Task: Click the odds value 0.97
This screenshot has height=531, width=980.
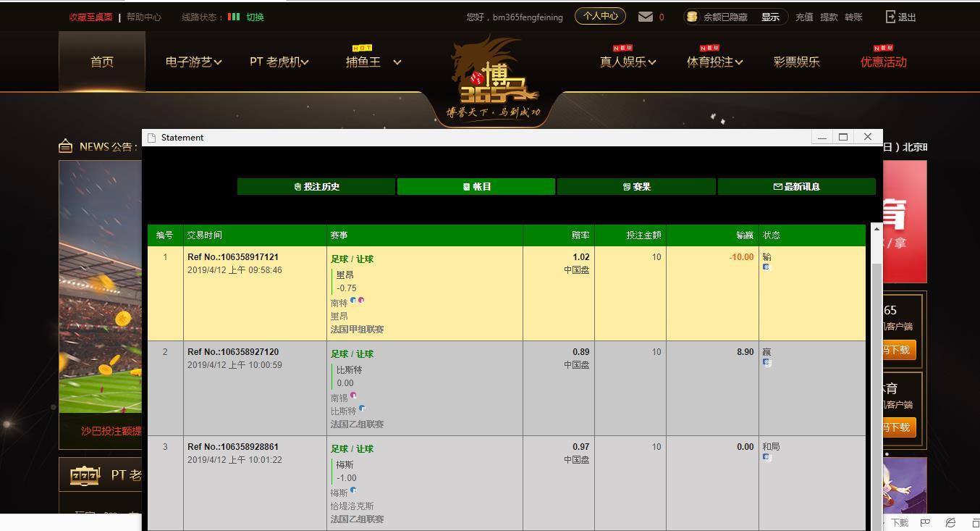Action: coord(581,447)
